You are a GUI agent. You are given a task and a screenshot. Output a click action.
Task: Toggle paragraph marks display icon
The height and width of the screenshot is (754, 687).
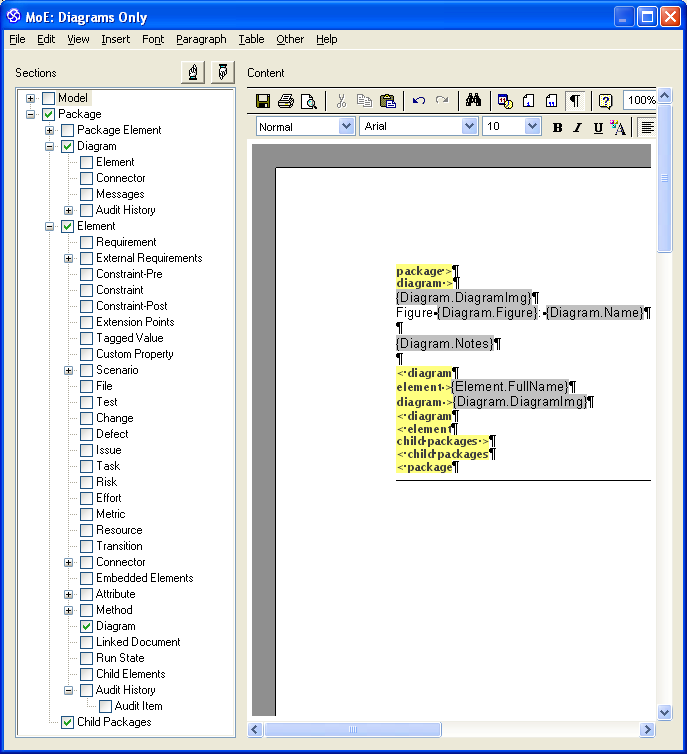click(575, 101)
